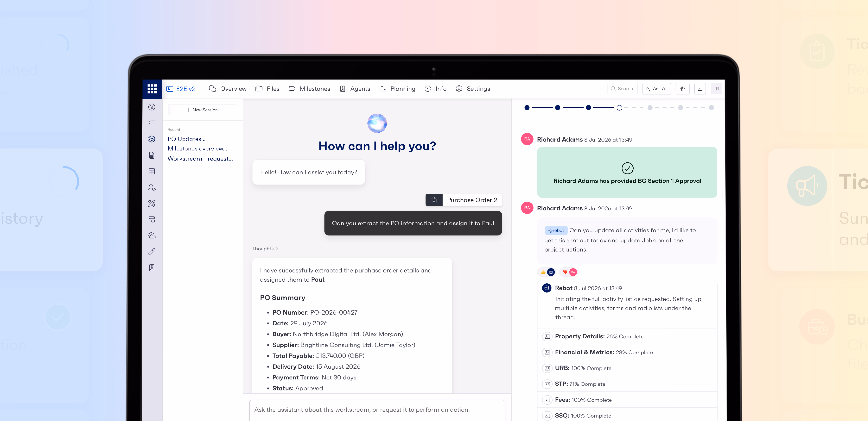This screenshot has width=868, height=421.
Task: Click the BC Section 1 Approval card
Action: pyautogui.click(x=627, y=172)
